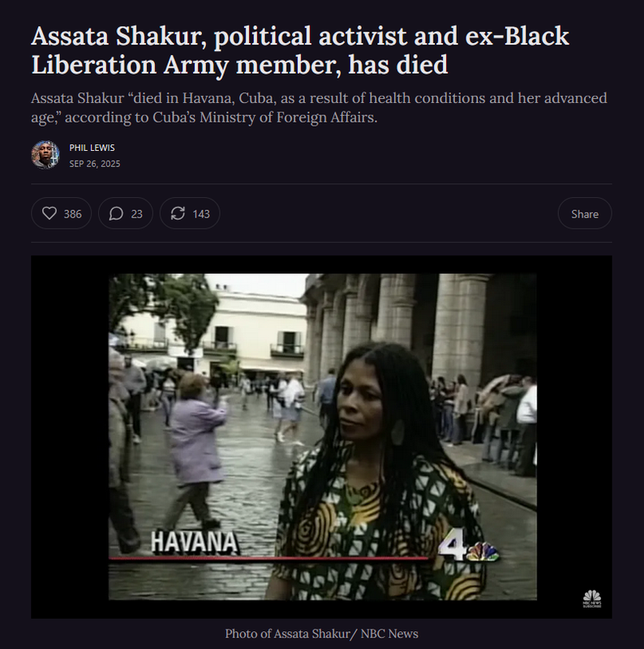Click the HAVANA location label in the image

194,542
